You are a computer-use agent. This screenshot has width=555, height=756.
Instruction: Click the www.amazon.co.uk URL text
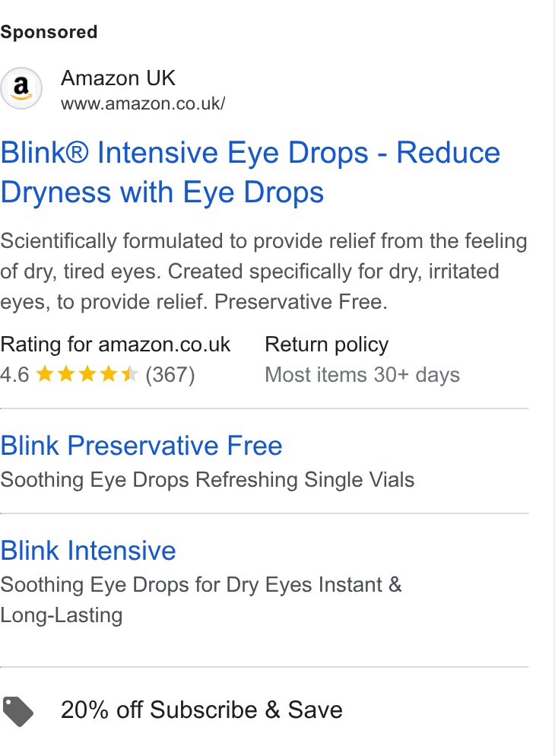[x=143, y=103]
